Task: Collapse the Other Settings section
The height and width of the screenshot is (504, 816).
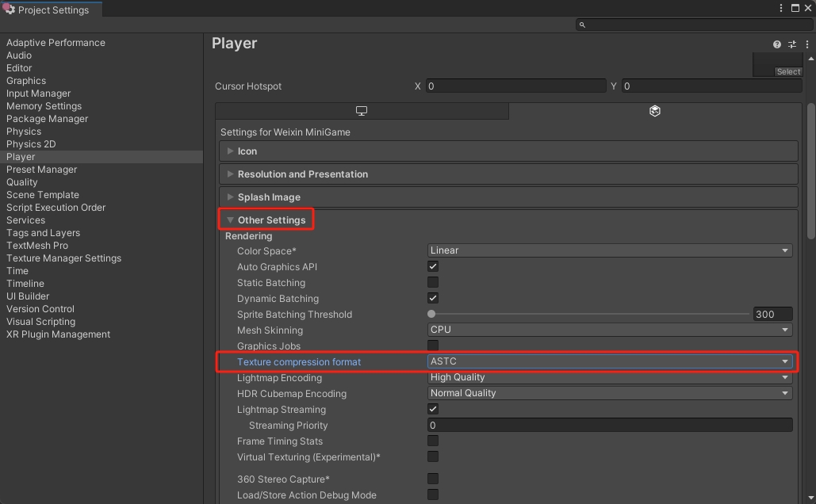Action: pos(271,220)
